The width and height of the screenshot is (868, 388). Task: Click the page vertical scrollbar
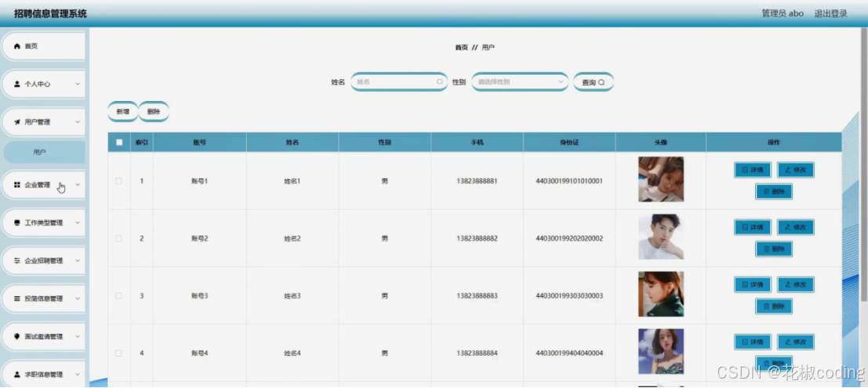[x=864, y=166]
